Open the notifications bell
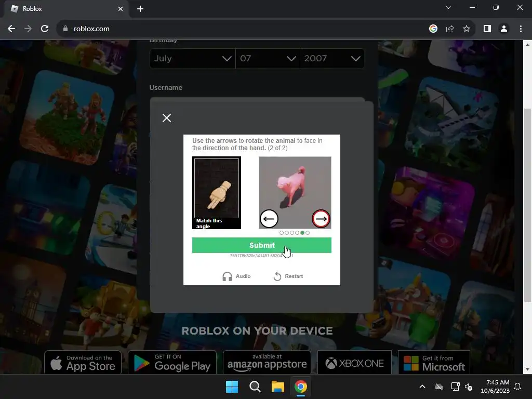The width and height of the screenshot is (532, 399). pyautogui.click(x=518, y=387)
